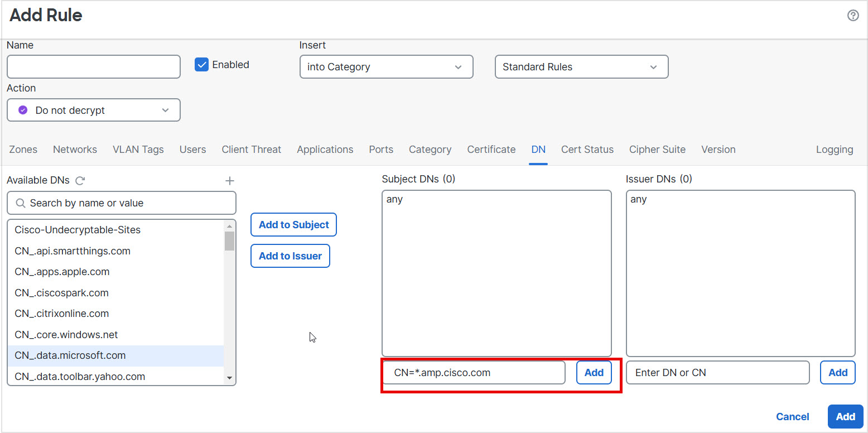Switch to the Zones tab
Viewport: 868px width, 433px height.
[23, 149]
